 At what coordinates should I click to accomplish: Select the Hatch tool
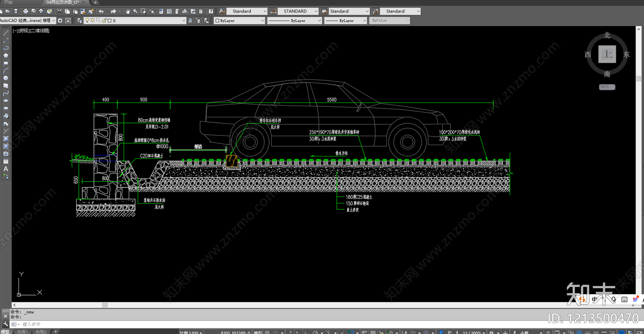6,139
